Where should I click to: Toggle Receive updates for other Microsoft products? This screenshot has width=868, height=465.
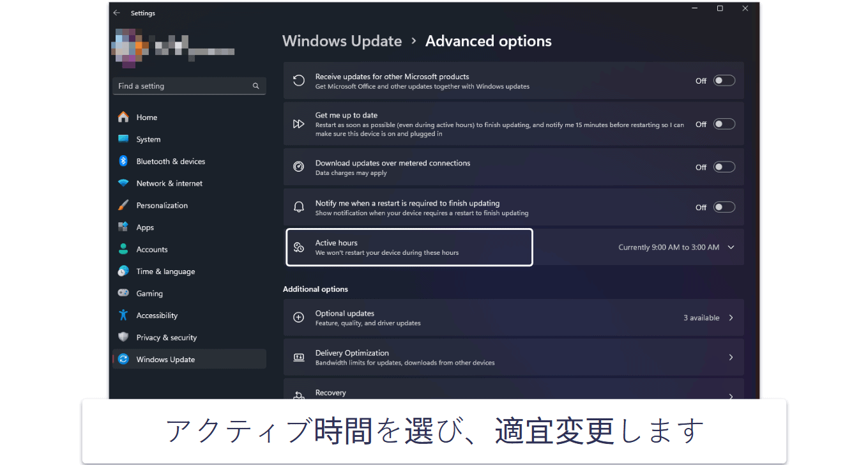pos(724,80)
